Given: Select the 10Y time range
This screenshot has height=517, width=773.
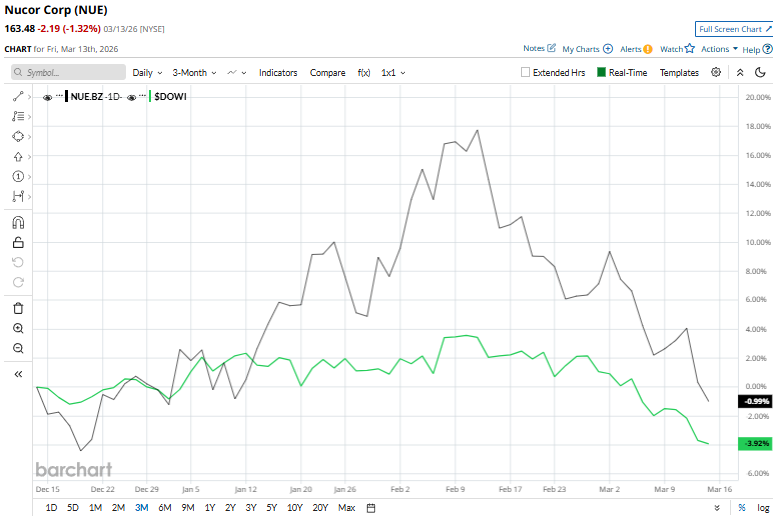Looking at the screenshot, I should click(294, 508).
